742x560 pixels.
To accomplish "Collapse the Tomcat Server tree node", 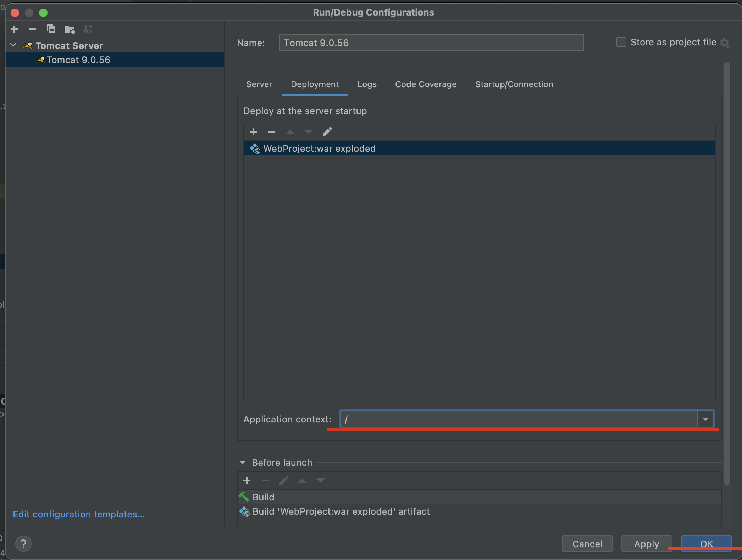I will (x=13, y=45).
